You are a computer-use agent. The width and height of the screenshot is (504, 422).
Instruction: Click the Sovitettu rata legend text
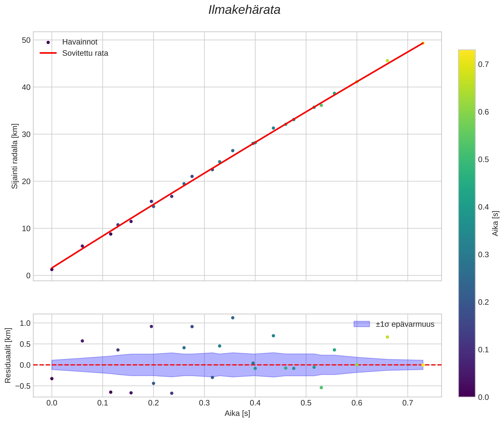pyautogui.click(x=85, y=53)
